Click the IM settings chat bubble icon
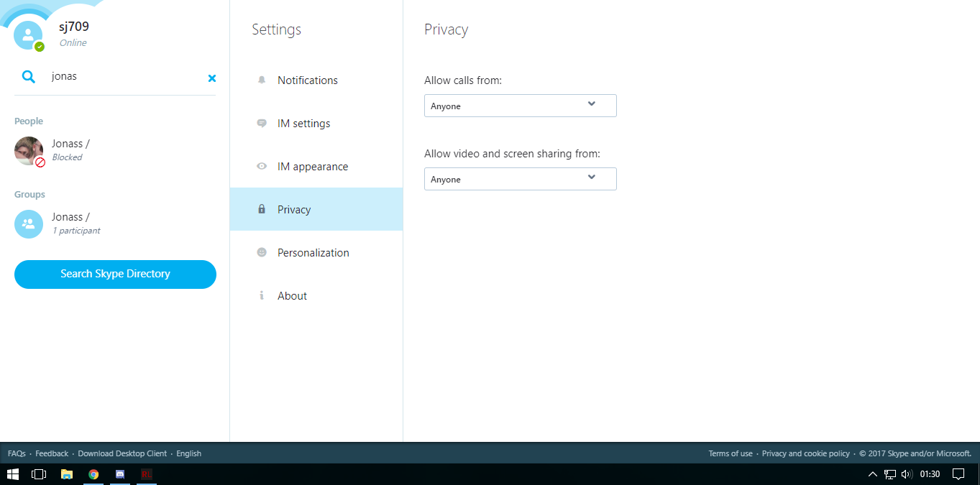The width and height of the screenshot is (980, 485). point(262,123)
